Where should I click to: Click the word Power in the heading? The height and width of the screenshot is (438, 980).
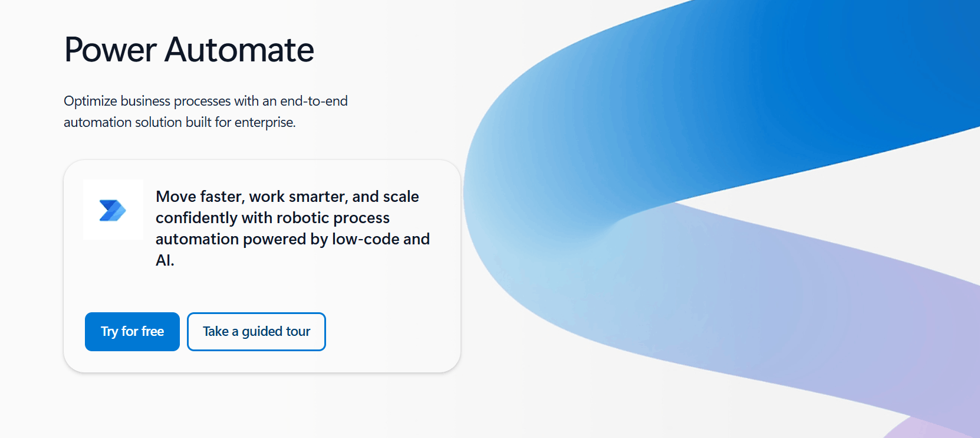point(110,50)
